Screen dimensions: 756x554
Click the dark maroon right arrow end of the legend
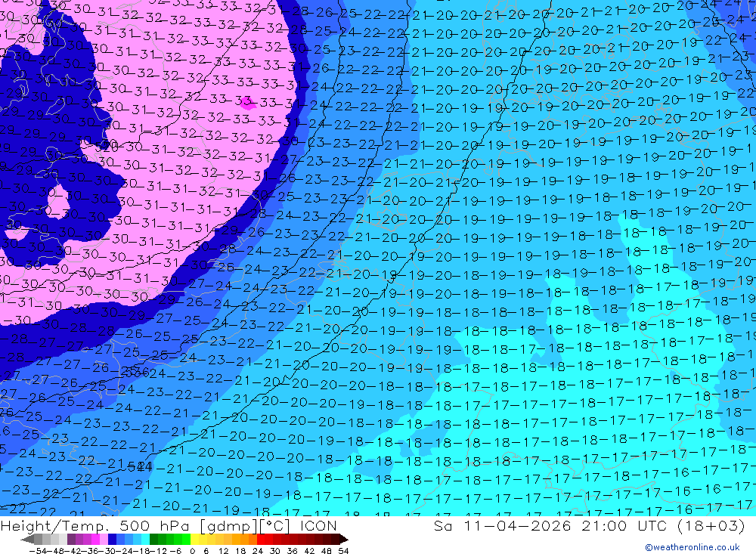344,539
